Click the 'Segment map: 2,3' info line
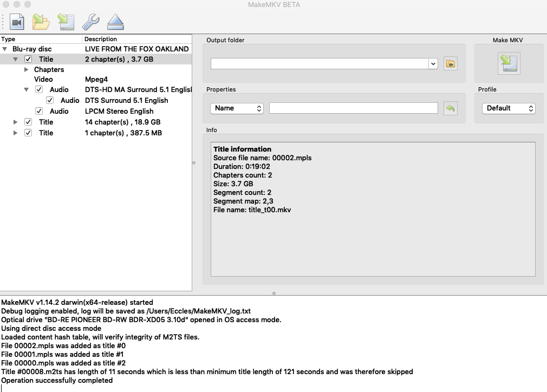The height and width of the screenshot is (392, 547). pos(243,201)
